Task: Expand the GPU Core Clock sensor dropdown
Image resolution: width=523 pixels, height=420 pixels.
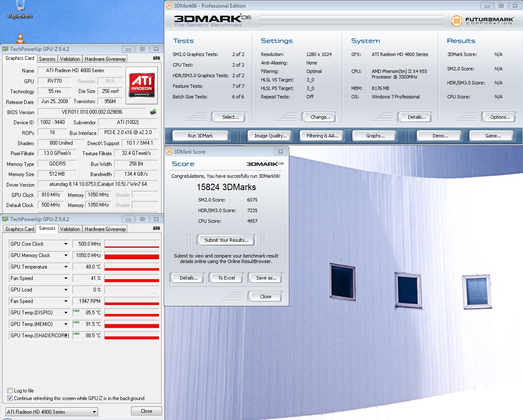Action: (66, 244)
